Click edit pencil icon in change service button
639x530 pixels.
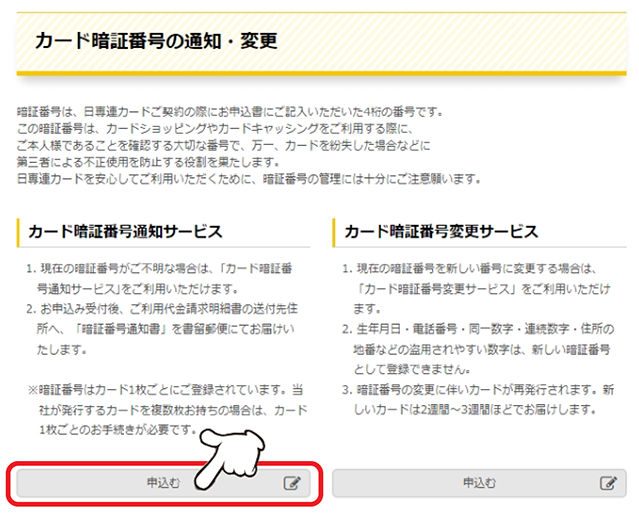pyautogui.click(x=608, y=483)
